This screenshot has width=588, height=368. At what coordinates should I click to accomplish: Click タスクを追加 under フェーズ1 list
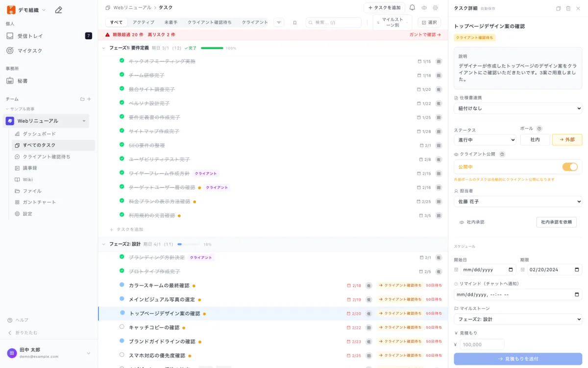coord(126,229)
